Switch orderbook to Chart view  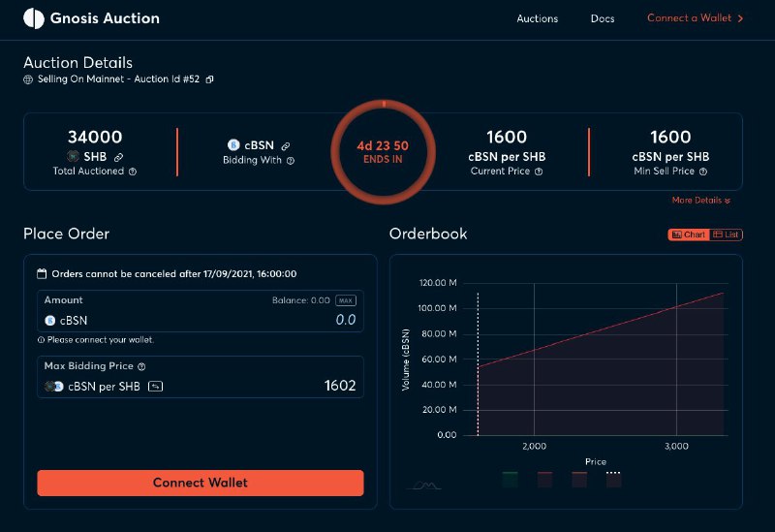tap(689, 235)
